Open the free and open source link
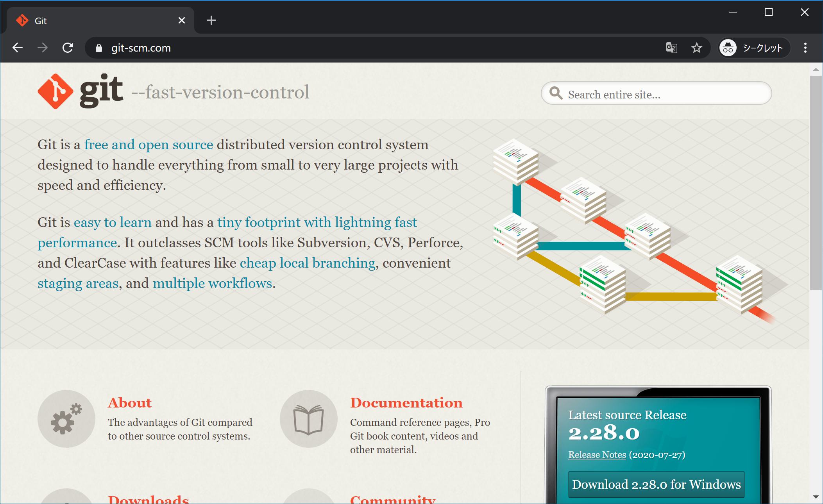The height and width of the screenshot is (504, 823). (x=148, y=145)
